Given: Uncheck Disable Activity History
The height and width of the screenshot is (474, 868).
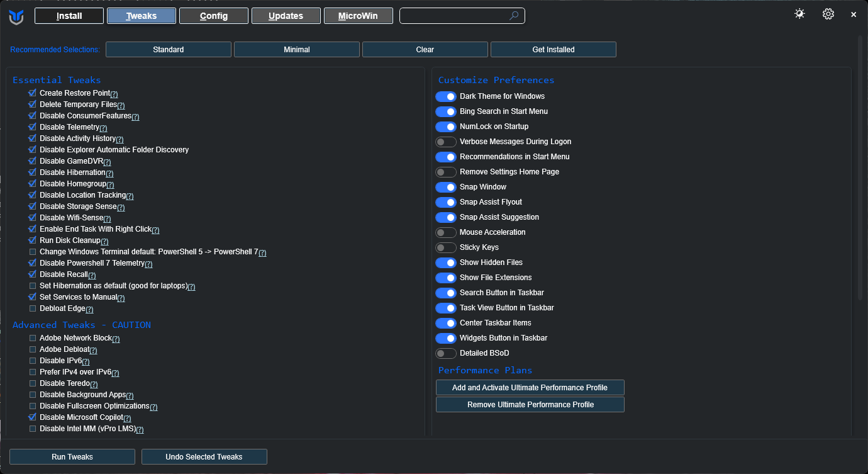Looking at the screenshot, I should tap(33, 138).
